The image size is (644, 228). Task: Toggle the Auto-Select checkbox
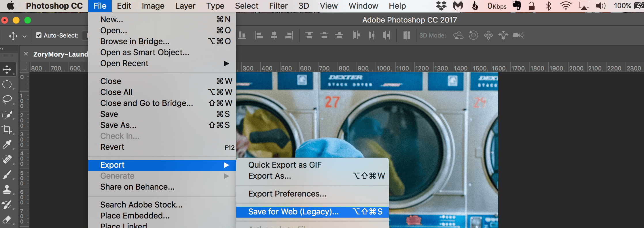39,35
